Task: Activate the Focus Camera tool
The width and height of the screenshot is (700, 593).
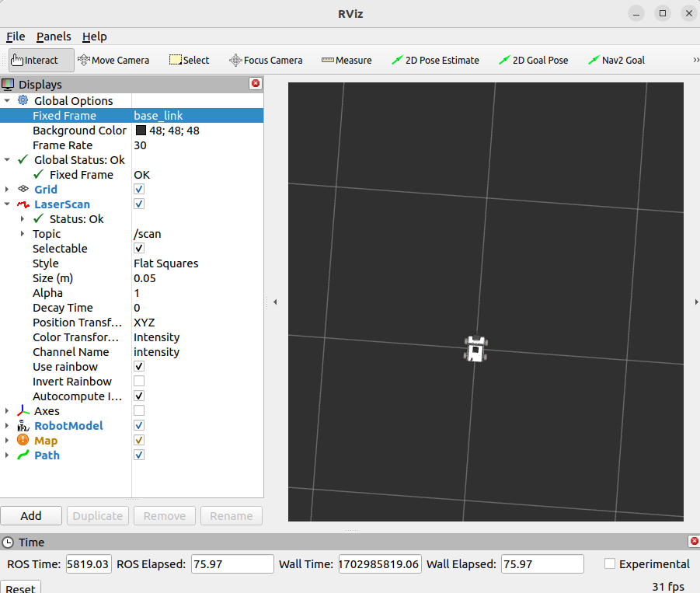Action: coord(266,60)
